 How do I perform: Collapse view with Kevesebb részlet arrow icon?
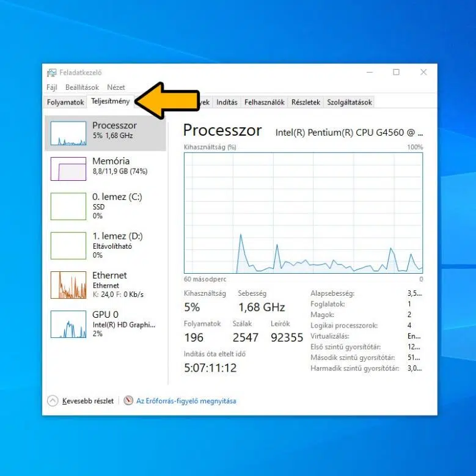53,401
